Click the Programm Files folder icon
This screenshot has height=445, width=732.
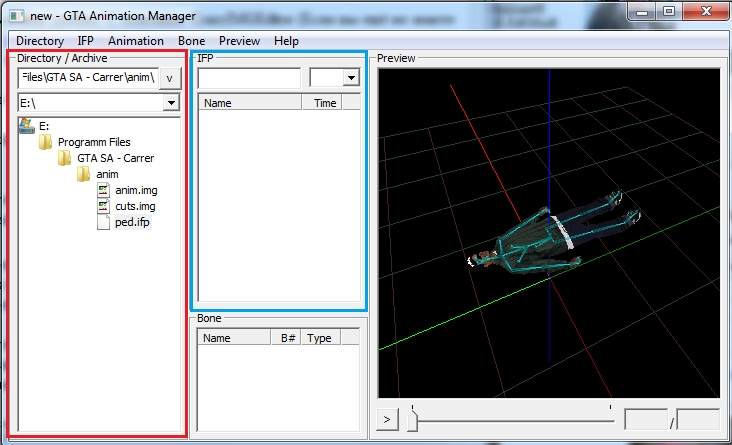[46, 142]
